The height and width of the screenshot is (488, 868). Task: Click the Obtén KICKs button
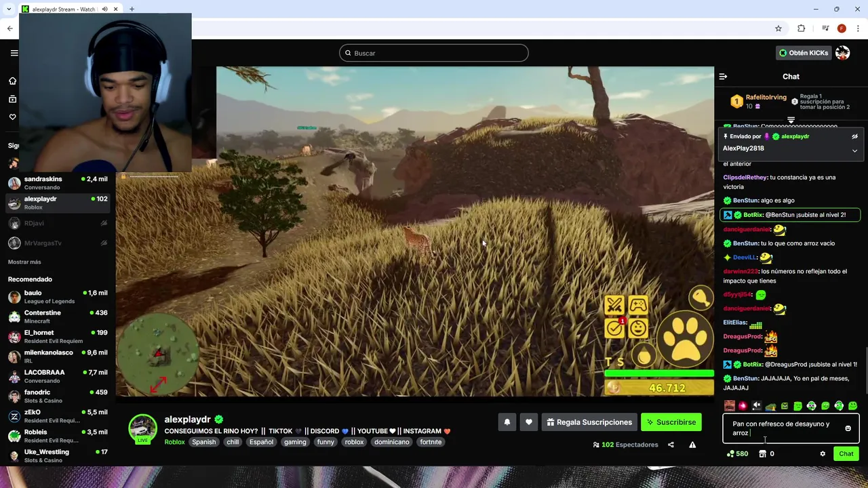(x=804, y=53)
